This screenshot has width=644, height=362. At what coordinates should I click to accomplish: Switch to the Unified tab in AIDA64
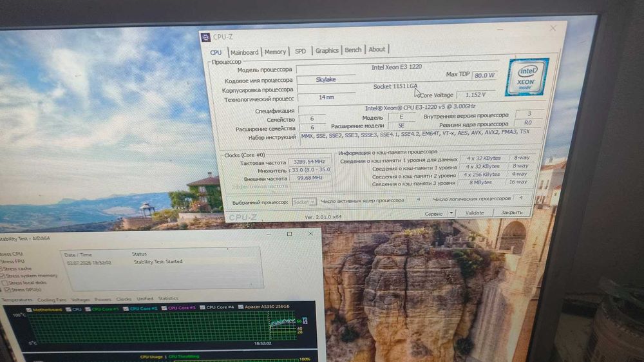(145, 299)
